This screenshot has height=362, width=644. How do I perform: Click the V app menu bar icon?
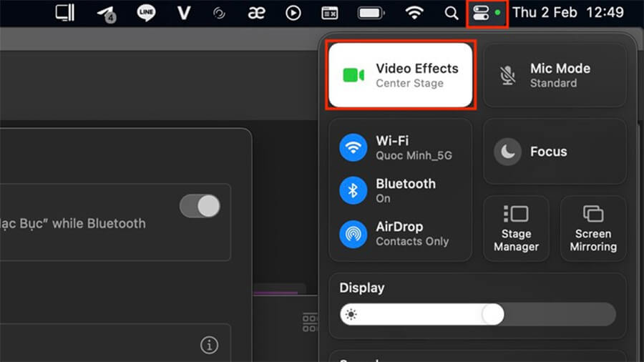click(184, 13)
